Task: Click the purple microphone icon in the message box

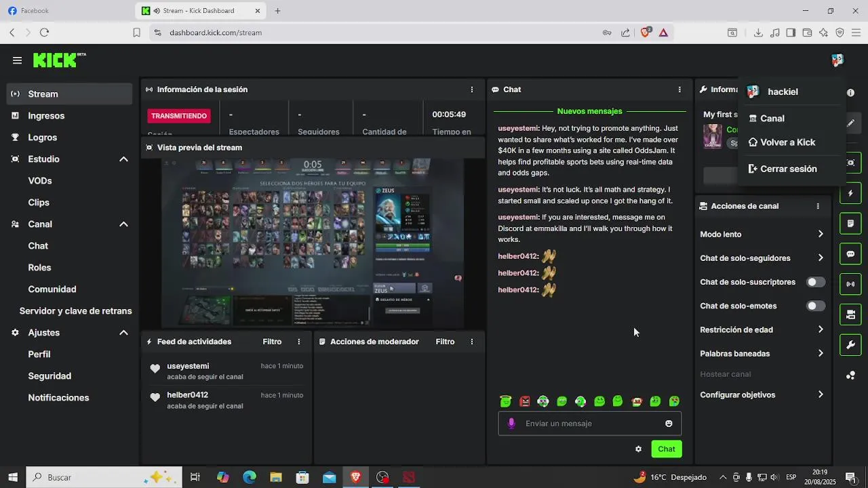Action: [x=511, y=424]
